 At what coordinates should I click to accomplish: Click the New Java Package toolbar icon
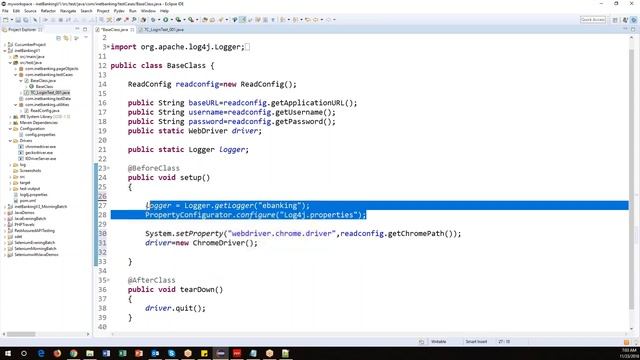pyautogui.click(x=205, y=20)
